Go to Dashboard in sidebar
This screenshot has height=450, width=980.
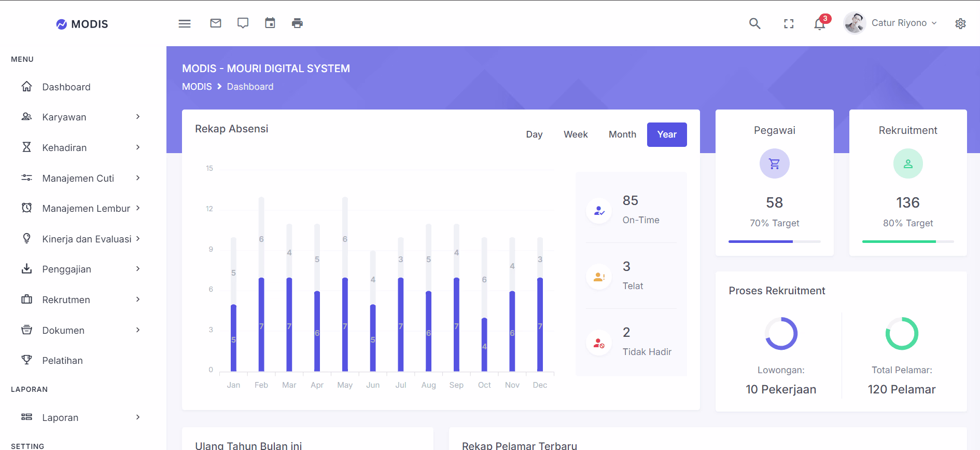point(66,87)
